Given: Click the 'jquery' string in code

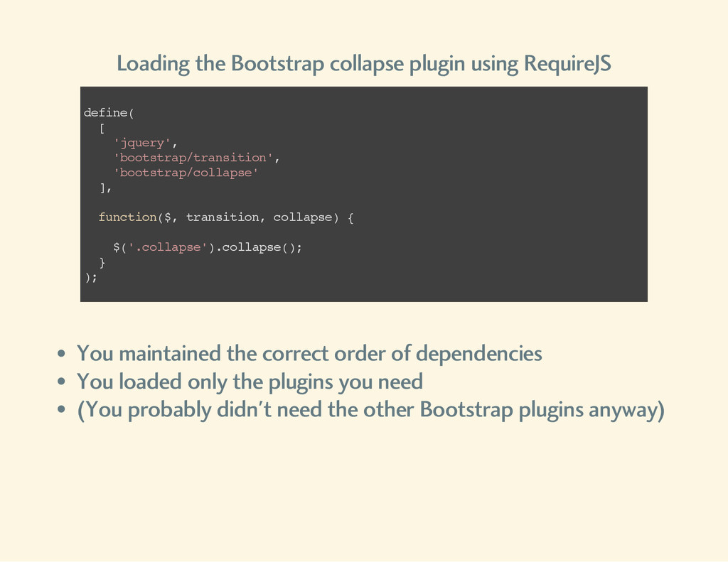Looking at the screenshot, I should tap(141, 143).
